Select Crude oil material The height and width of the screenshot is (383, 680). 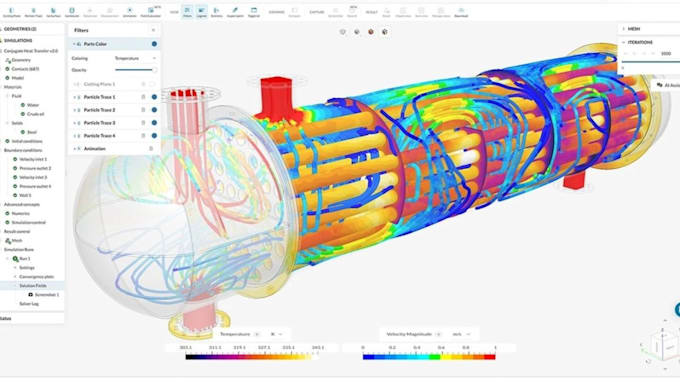tap(36, 114)
